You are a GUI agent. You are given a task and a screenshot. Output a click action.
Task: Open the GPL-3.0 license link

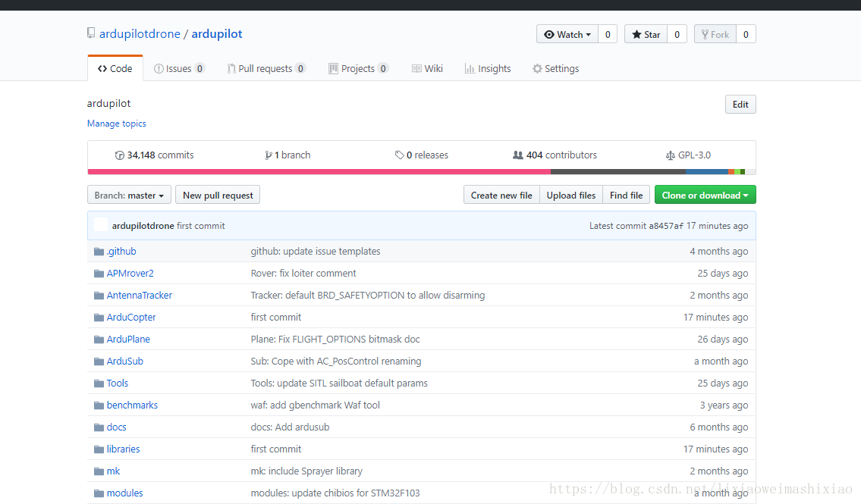pos(688,155)
